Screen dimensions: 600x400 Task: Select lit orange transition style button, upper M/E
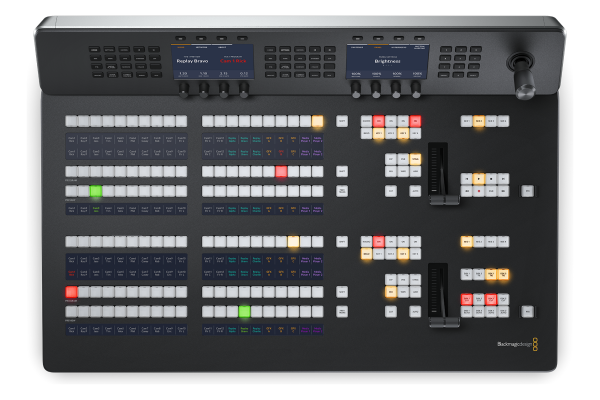pos(415,159)
